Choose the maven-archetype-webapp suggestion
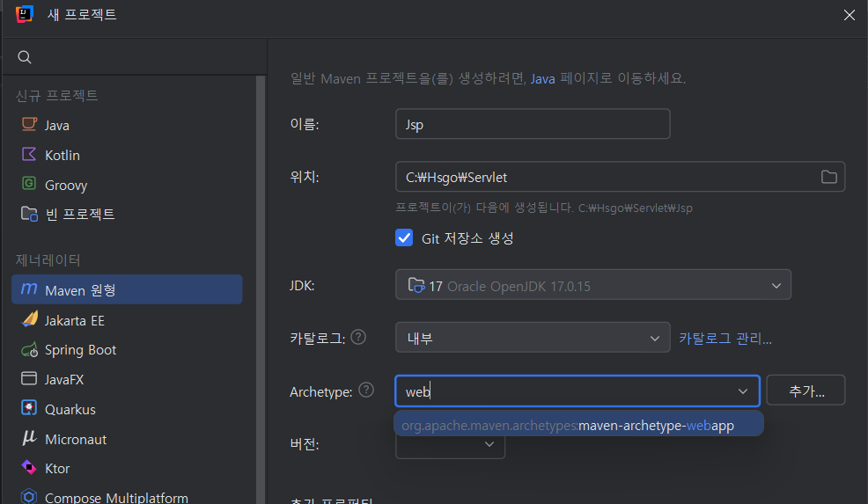Image resolution: width=868 pixels, height=504 pixels. (578, 426)
